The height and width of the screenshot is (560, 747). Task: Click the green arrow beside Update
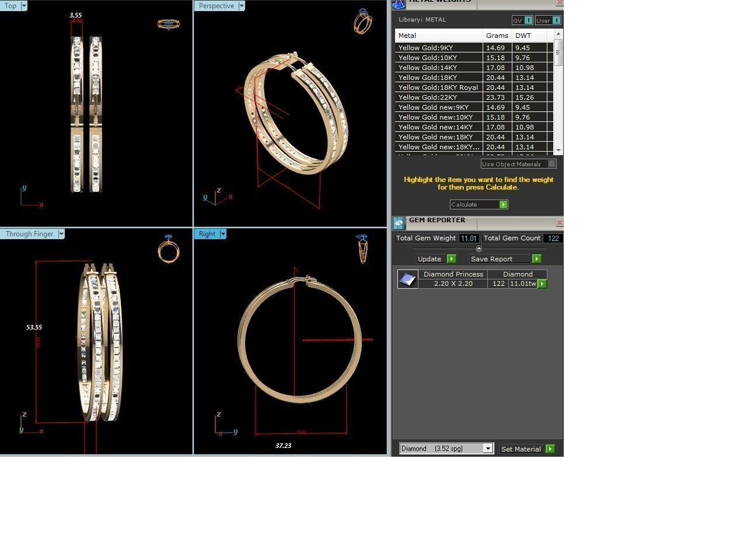(x=451, y=259)
